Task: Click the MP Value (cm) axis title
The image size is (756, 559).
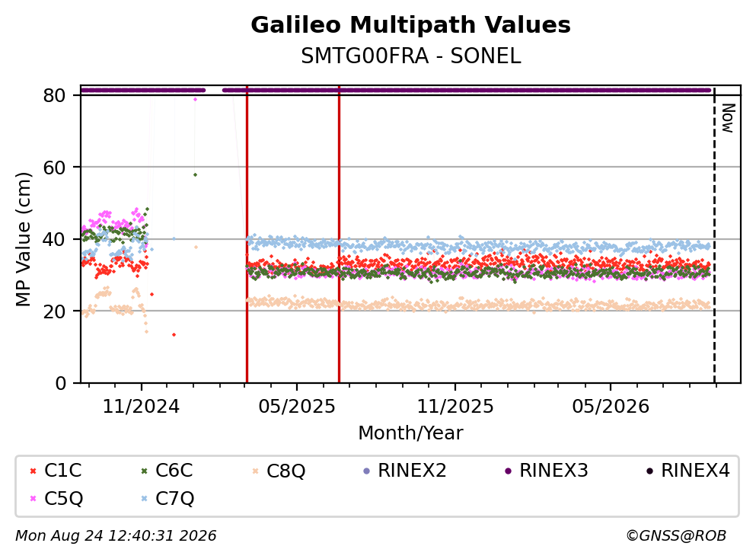Action: (23, 239)
